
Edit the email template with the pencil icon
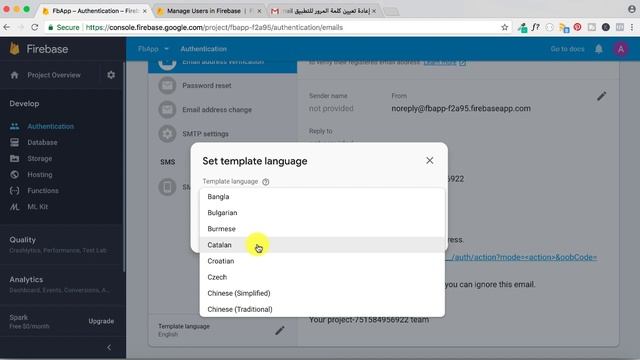point(602,96)
